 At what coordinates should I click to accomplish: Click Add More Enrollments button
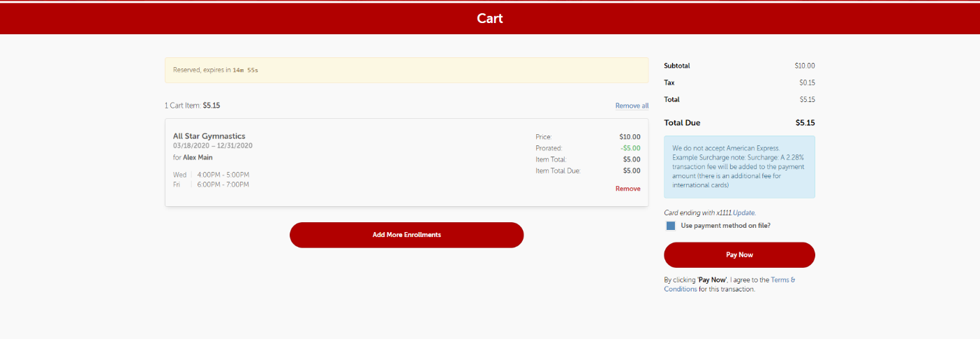coord(406,235)
